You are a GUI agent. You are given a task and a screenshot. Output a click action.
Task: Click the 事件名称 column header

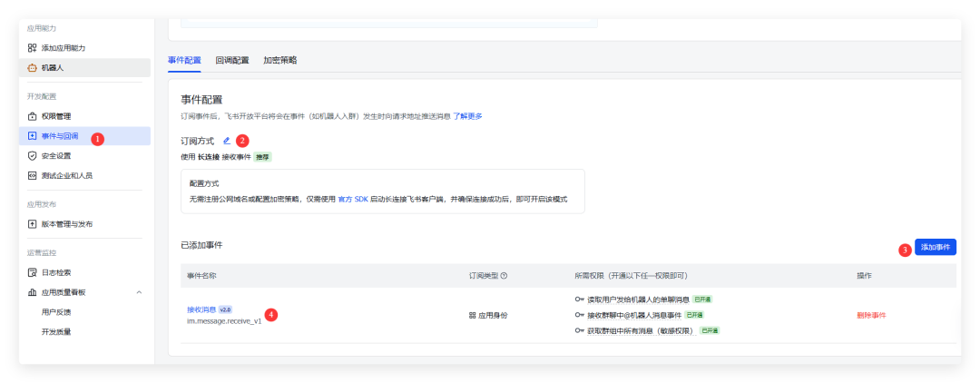tap(201, 276)
